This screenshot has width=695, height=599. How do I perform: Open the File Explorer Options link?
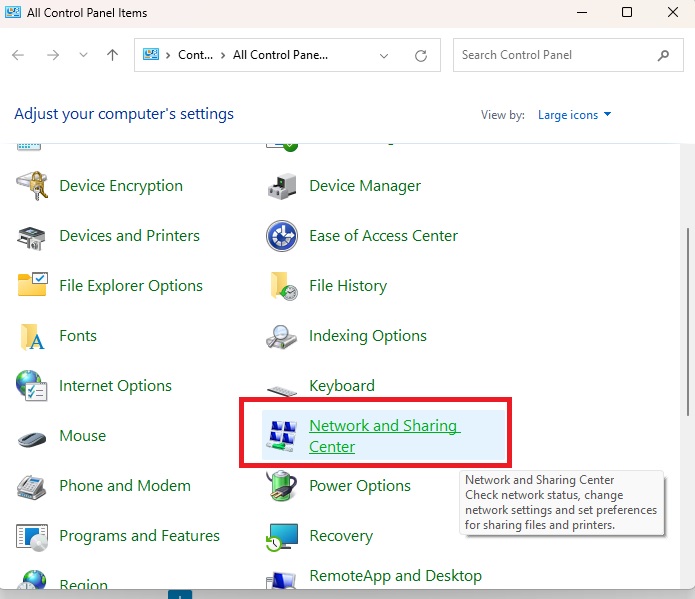pyautogui.click(x=131, y=286)
